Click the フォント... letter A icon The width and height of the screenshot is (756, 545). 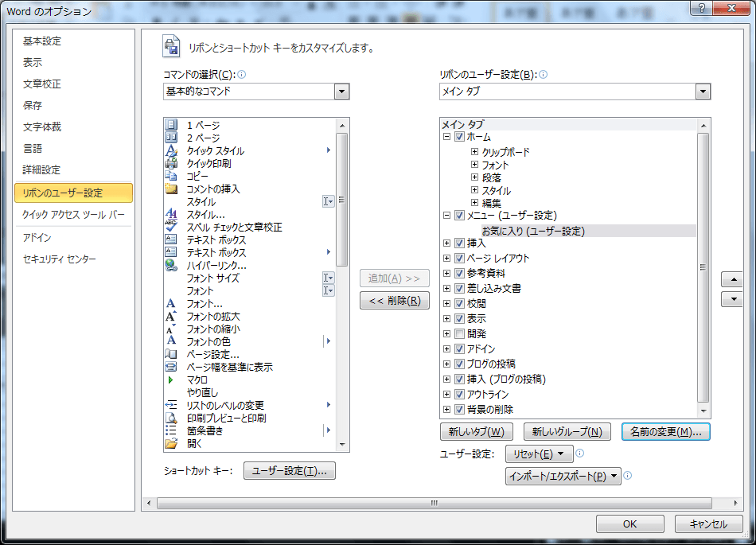point(171,304)
